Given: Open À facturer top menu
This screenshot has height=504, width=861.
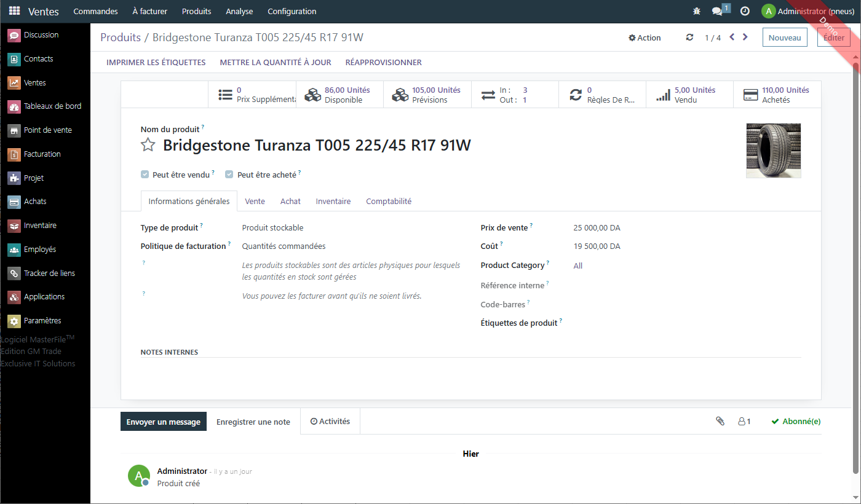Looking at the screenshot, I should [149, 11].
